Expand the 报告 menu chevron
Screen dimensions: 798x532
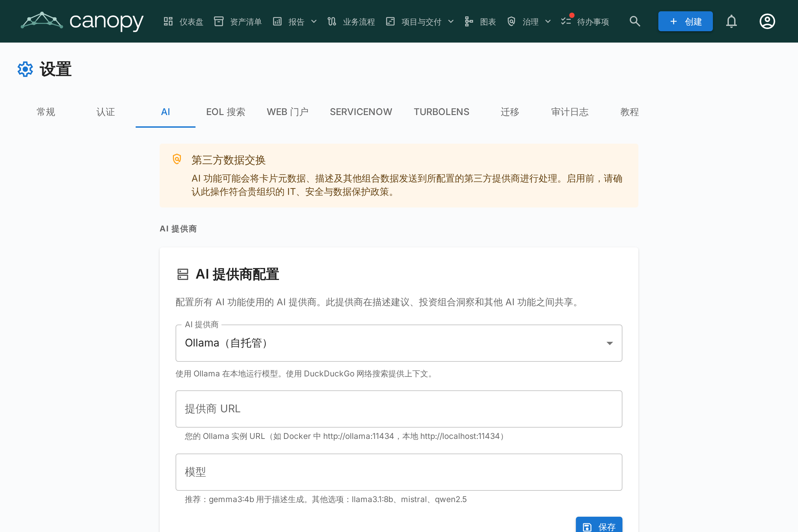pyautogui.click(x=314, y=21)
